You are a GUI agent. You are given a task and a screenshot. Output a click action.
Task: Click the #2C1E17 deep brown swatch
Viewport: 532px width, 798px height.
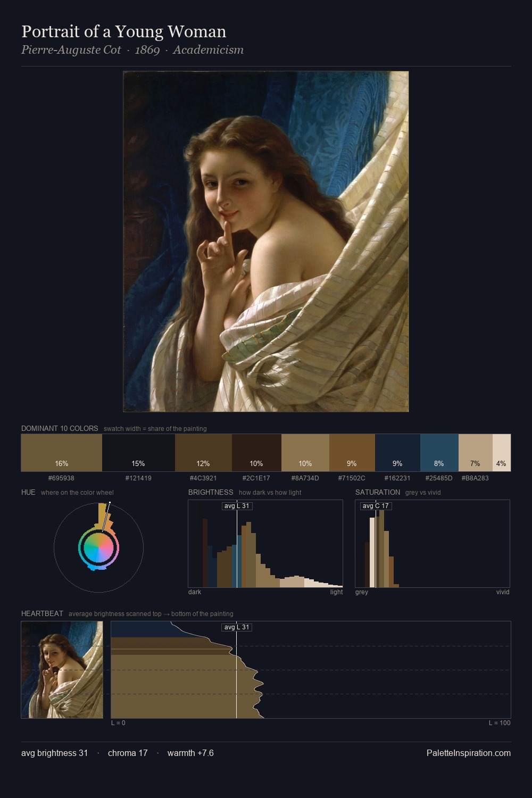coord(256,453)
